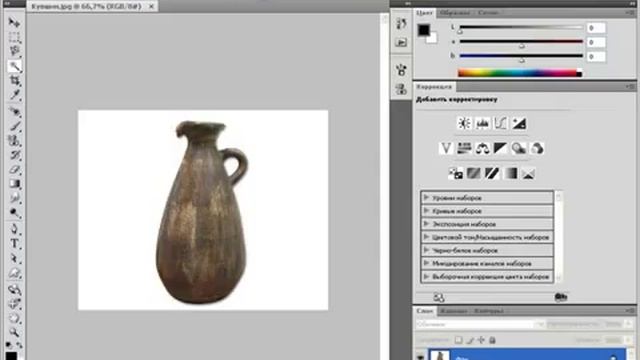Select the Crop tool
Image resolution: width=640 pixels, height=360 pixels.
(14, 80)
